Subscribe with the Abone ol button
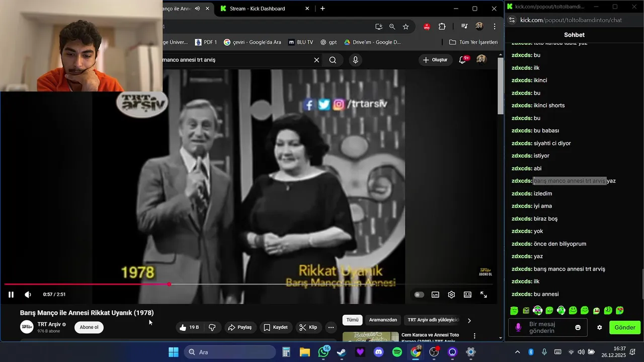Image resolution: width=644 pixels, height=362 pixels. click(x=89, y=327)
